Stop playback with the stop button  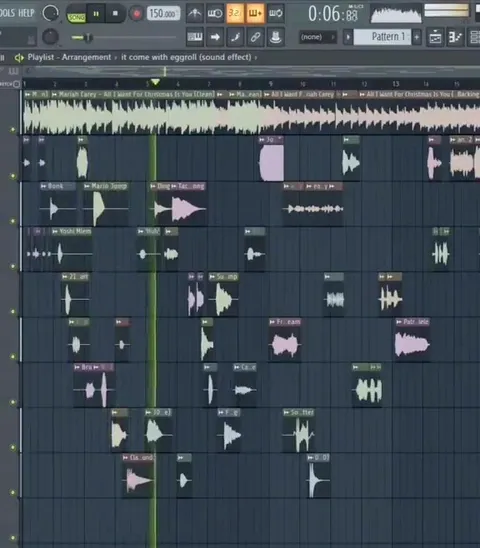[x=115, y=14]
